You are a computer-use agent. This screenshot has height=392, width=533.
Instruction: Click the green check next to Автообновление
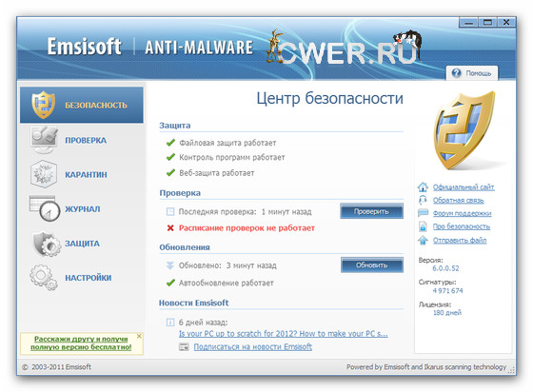click(170, 283)
